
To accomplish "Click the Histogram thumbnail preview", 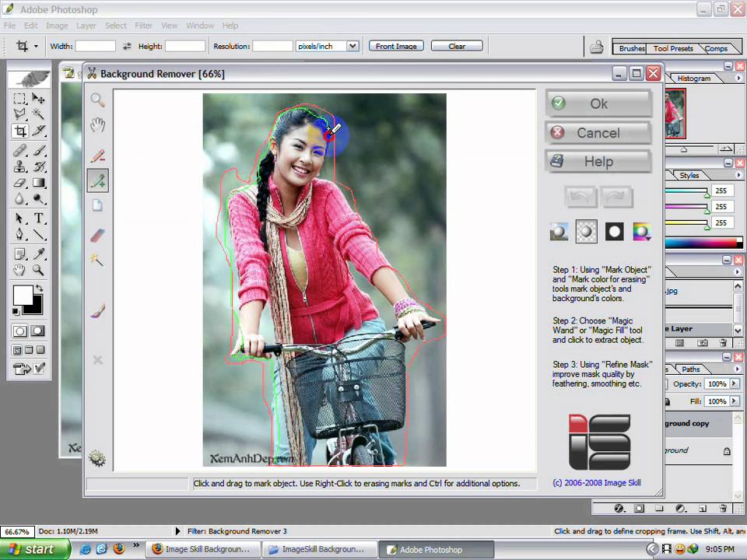I will [675, 114].
